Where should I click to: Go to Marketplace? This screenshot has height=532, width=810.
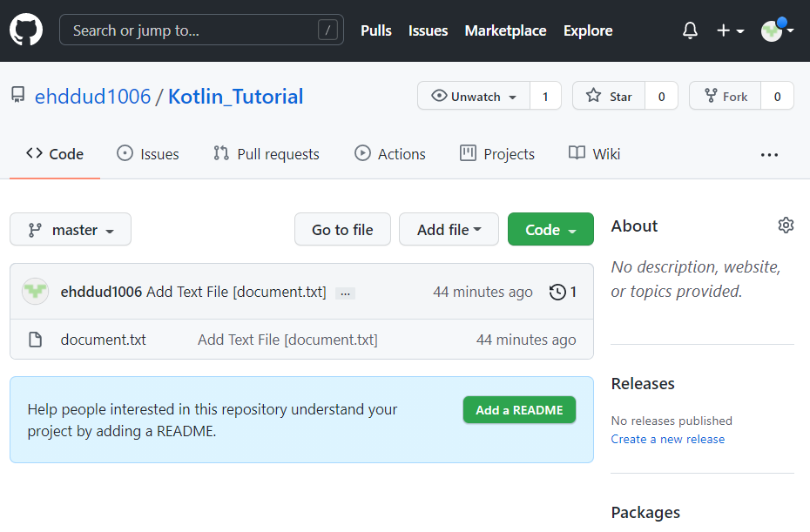coord(505,30)
